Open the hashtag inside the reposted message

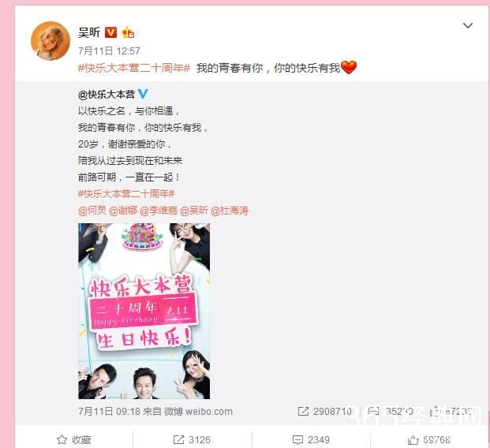tap(126, 194)
